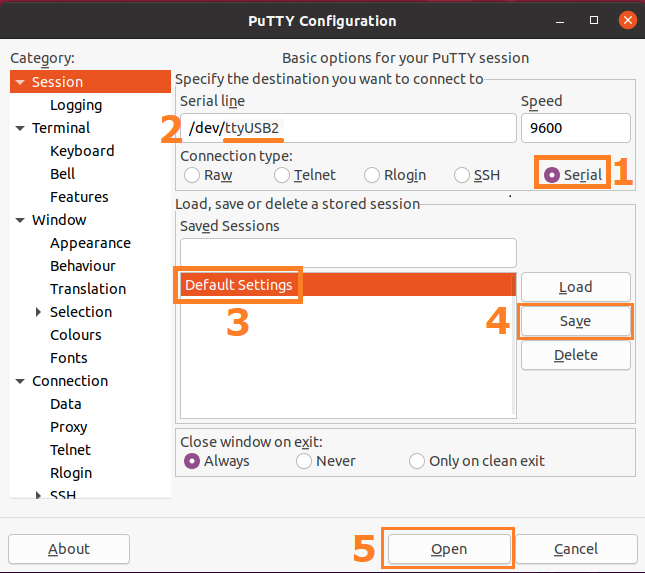Select Rlogin as connection type

click(x=372, y=175)
